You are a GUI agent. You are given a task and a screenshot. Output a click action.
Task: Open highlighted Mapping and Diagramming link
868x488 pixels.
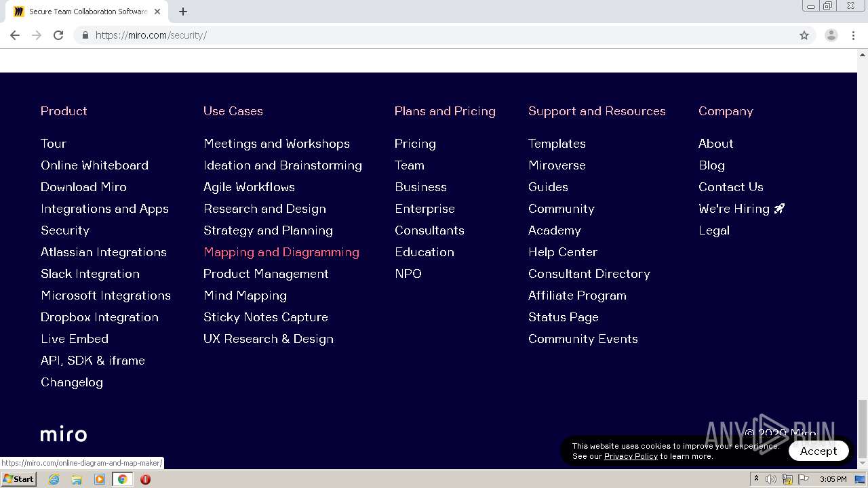click(281, 252)
